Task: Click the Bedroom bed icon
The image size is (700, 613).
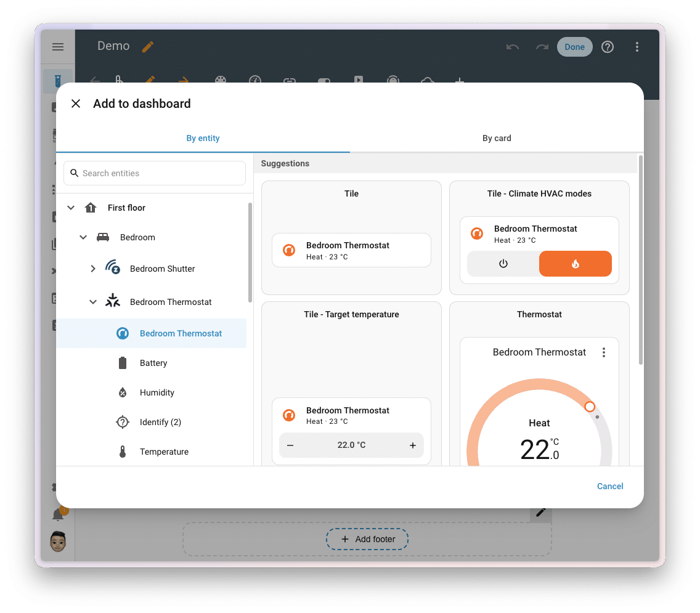Action: [103, 237]
